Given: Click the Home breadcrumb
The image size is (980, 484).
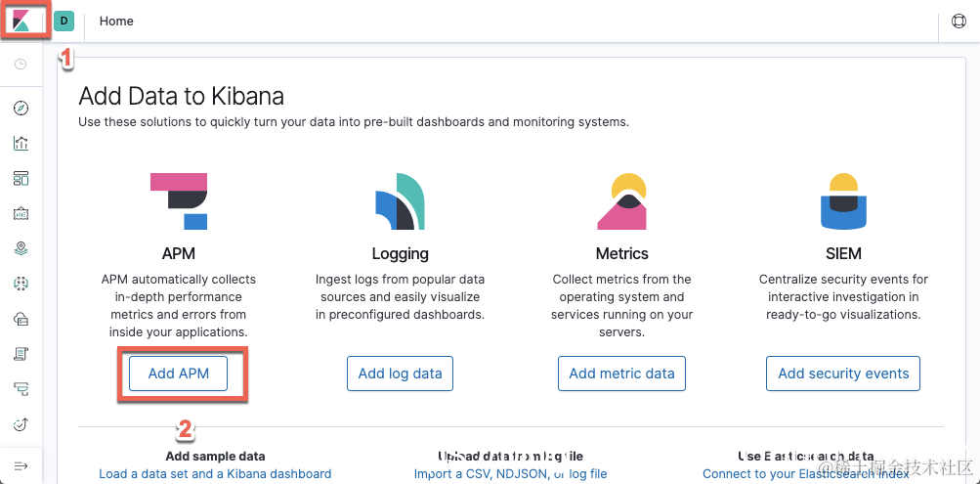Looking at the screenshot, I should click(116, 21).
